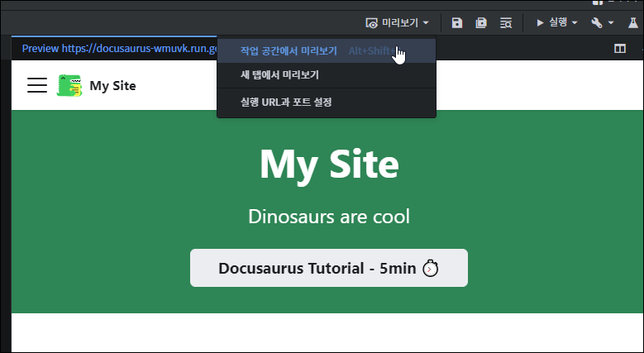Image resolution: width=644 pixels, height=353 pixels.
Task: Click the wrench build tools icon
Action: (596, 23)
